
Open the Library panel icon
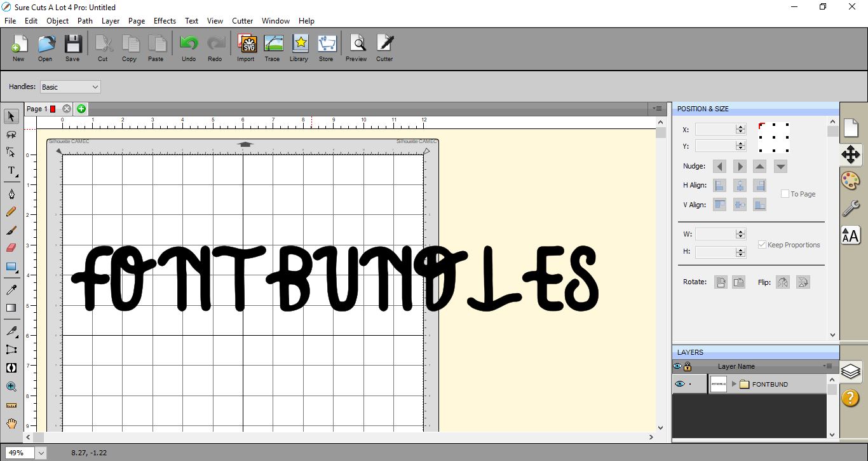point(299,48)
